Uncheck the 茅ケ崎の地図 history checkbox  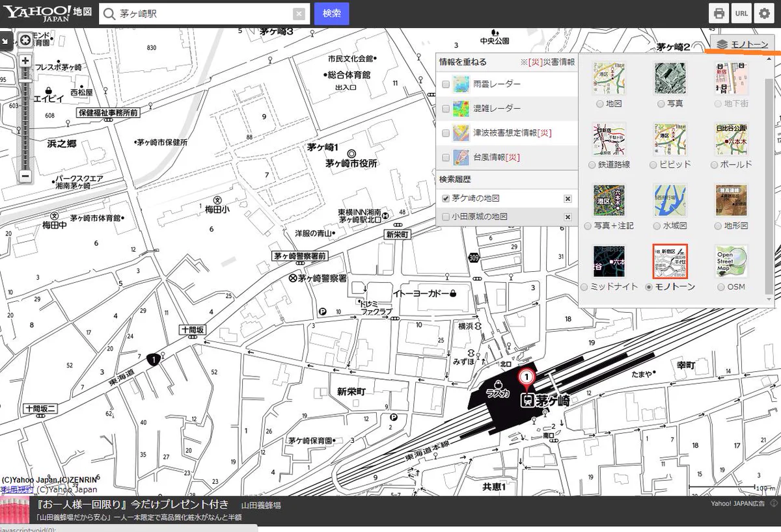(446, 198)
